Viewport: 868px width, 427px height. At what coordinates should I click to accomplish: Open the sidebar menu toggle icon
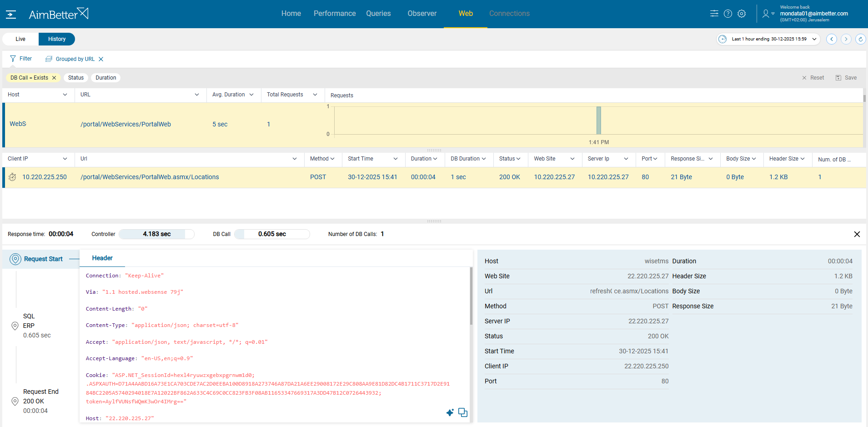pyautogui.click(x=11, y=14)
